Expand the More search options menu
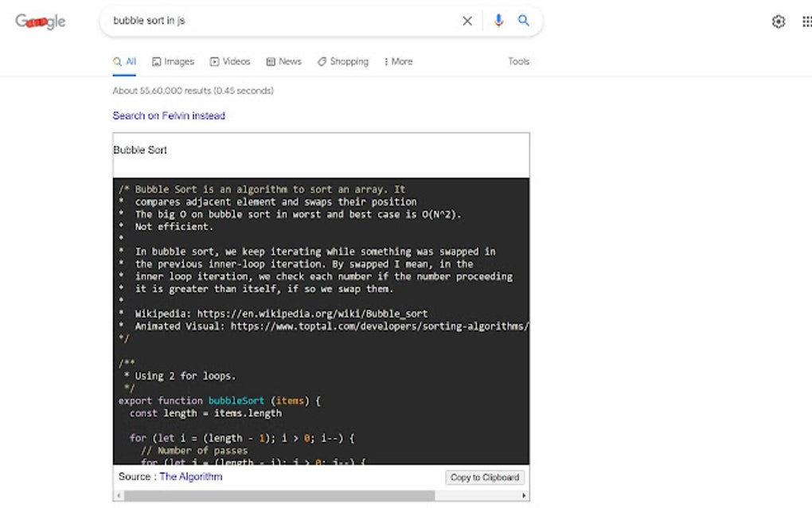 (x=398, y=61)
